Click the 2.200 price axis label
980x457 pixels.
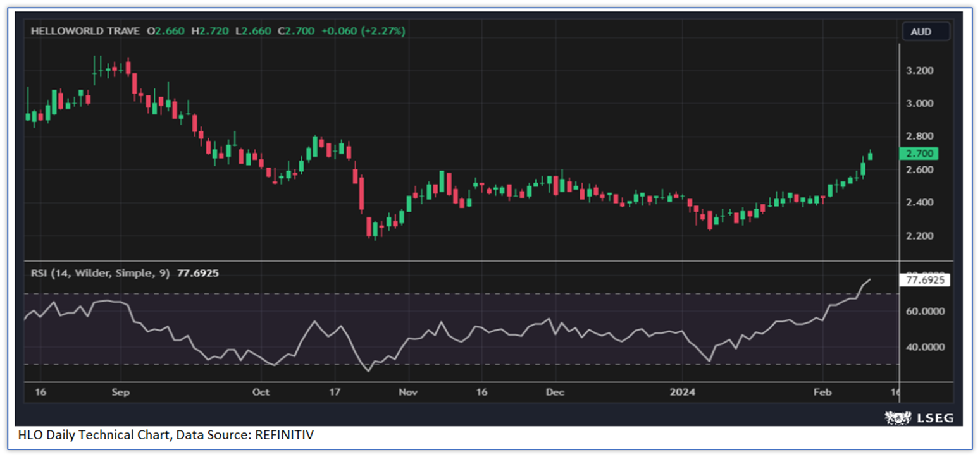click(x=921, y=236)
